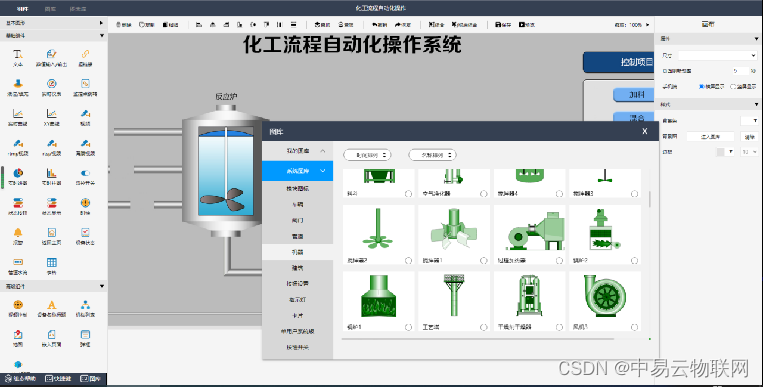The image size is (763, 387).
Task: Choose portrait display radio in properties
Action: coord(733,87)
